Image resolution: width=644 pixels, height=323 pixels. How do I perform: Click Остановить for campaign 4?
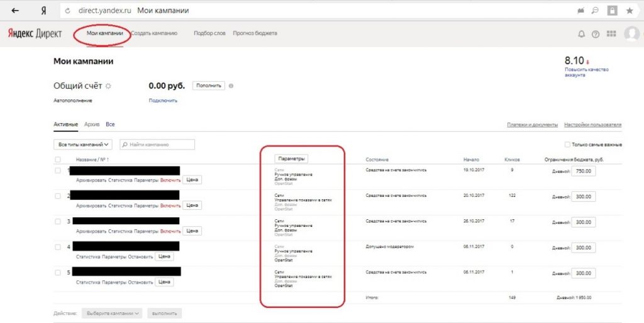coord(140,257)
